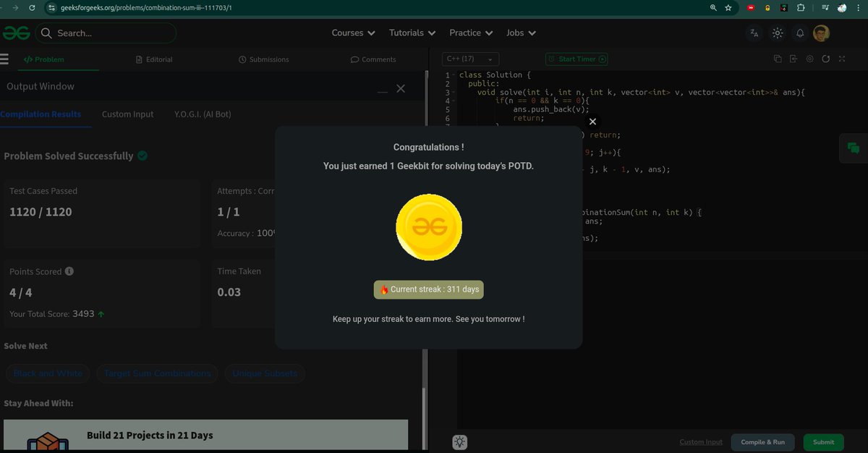Click the language translate icon

754,33
